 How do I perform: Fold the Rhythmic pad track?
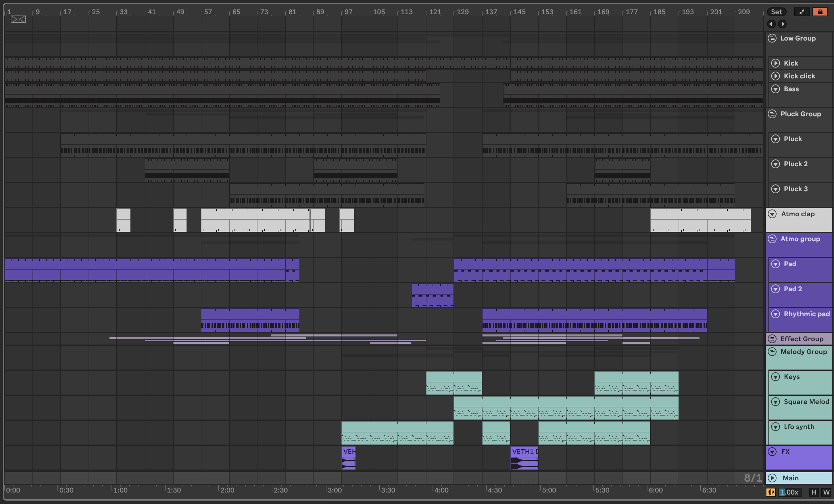(776, 314)
